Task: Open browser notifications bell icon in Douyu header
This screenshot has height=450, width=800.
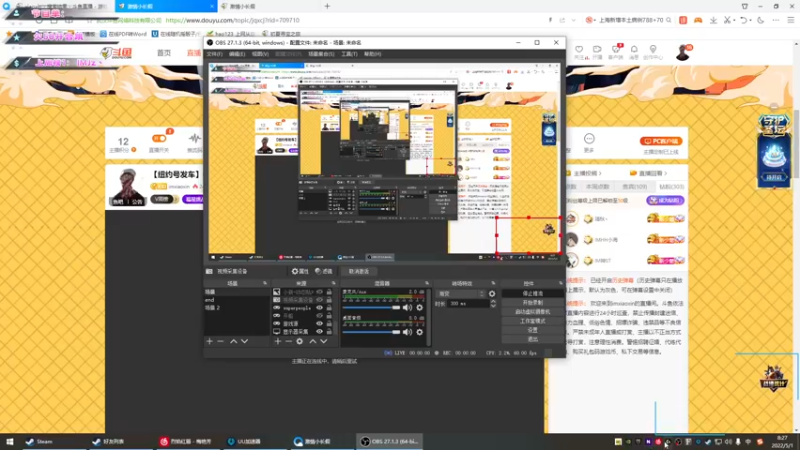Action: [x=634, y=49]
